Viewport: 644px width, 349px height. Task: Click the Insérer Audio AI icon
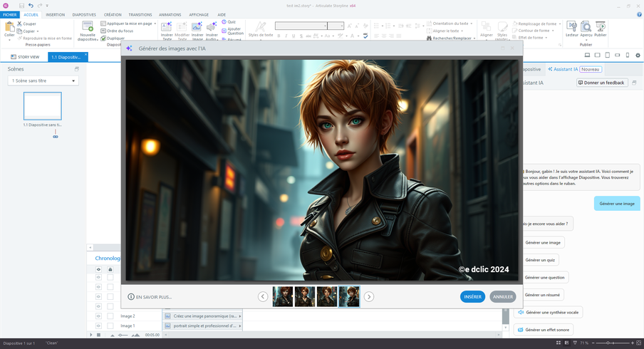coord(212,27)
